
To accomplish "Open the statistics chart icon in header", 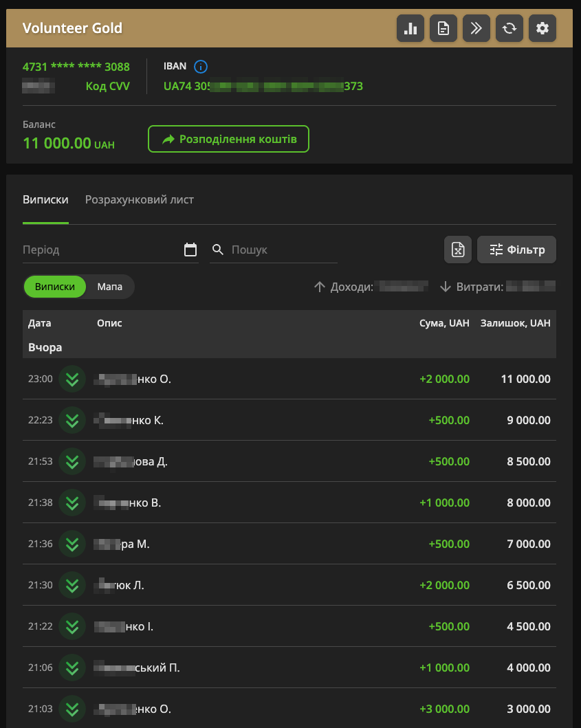I will 410,28.
